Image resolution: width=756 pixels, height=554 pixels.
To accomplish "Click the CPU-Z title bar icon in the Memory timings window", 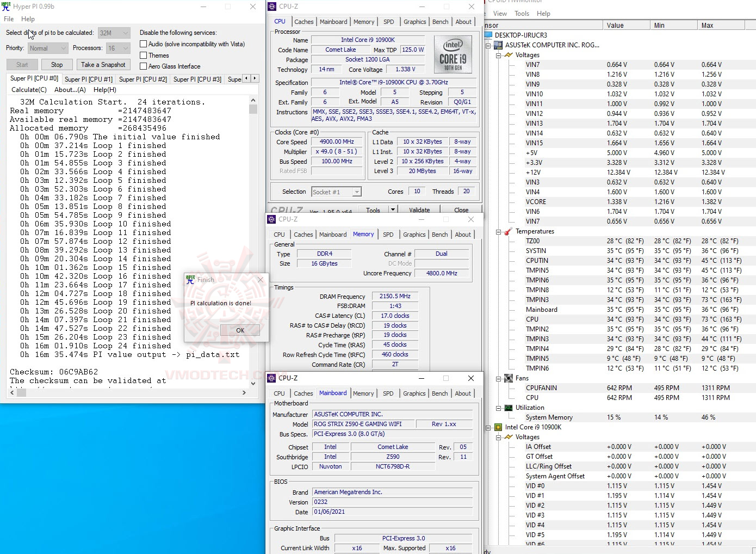I will (271, 219).
